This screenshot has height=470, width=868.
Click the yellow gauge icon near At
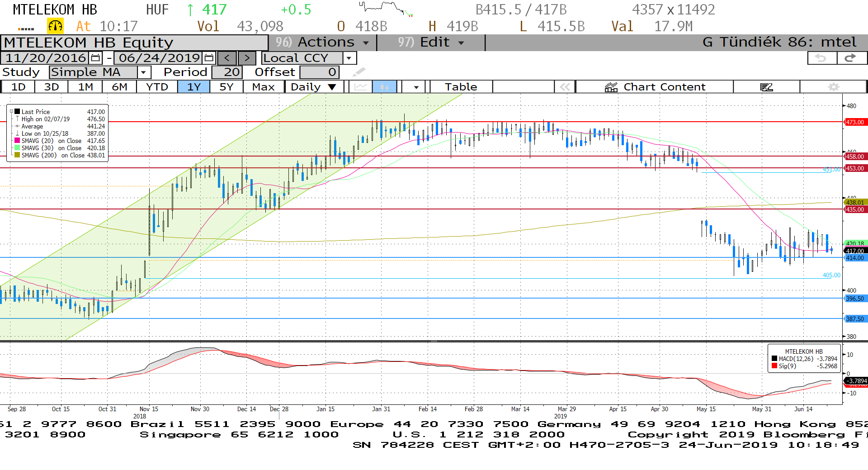coord(56,26)
